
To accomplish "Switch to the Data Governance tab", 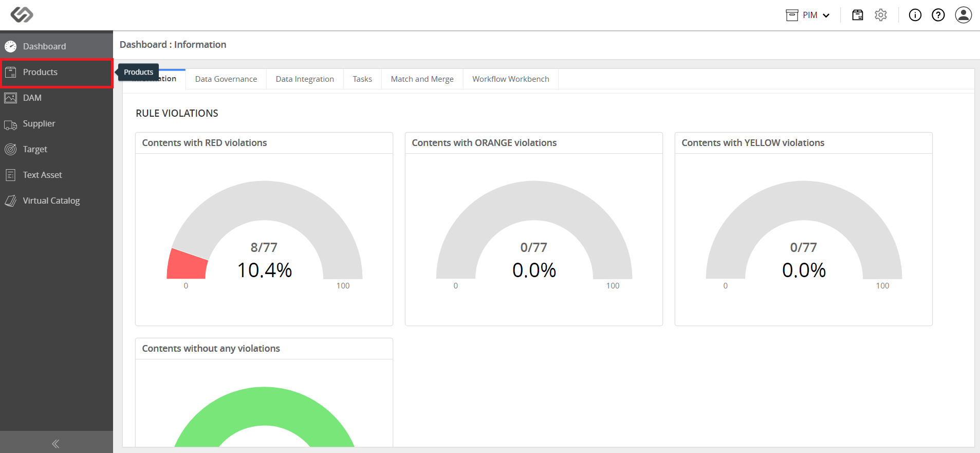I will (x=226, y=79).
